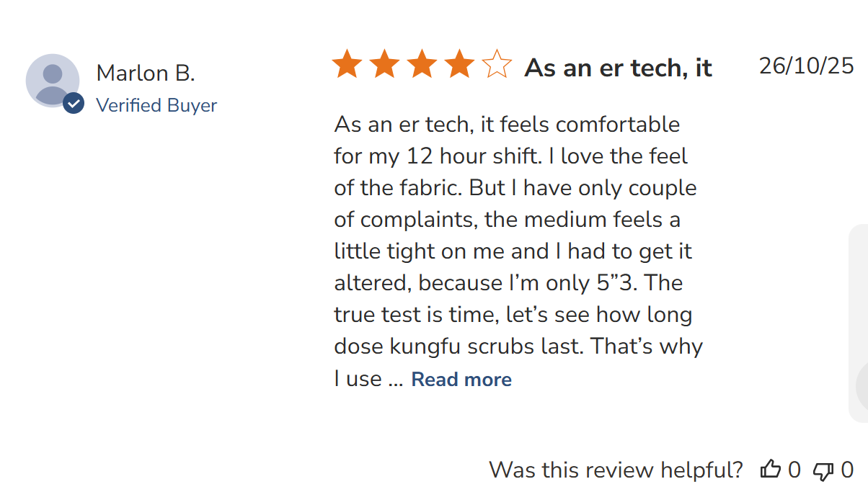Mark review helpful with thumbs up
This screenshot has width=868, height=497.
coord(771,470)
